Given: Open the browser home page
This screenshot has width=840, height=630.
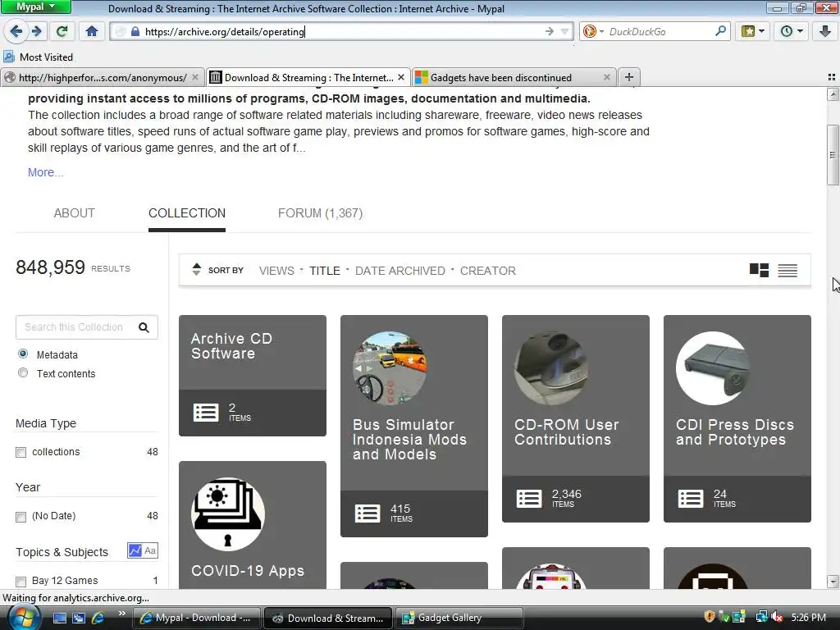Looking at the screenshot, I should pyautogui.click(x=92, y=32).
